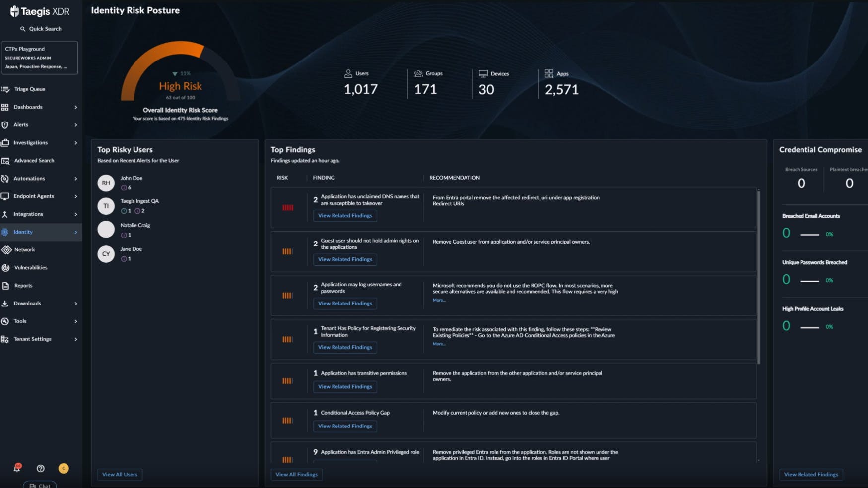Click the Network sidebar icon

click(6, 250)
